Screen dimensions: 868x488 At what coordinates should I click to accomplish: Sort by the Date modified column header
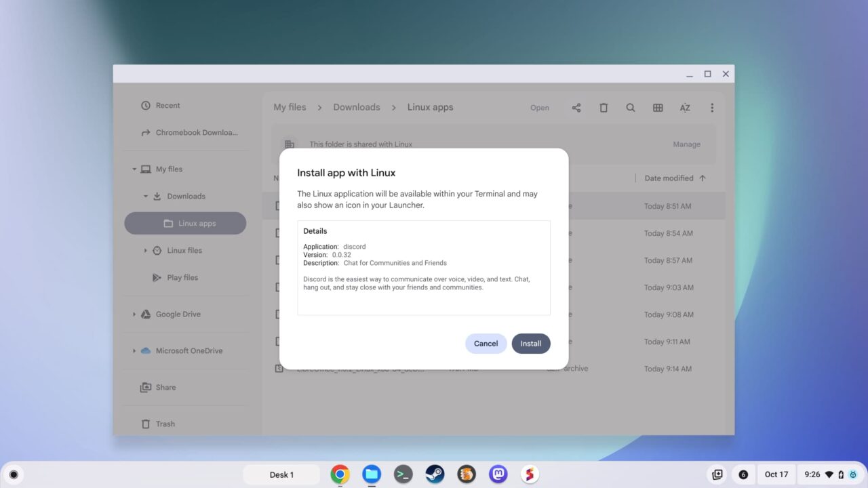669,178
